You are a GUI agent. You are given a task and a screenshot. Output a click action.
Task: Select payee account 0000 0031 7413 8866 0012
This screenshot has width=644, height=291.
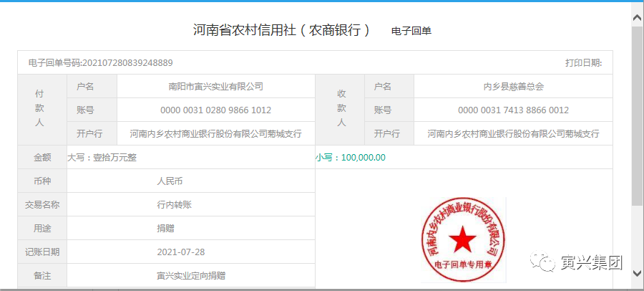pyautogui.click(x=513, y=110)
